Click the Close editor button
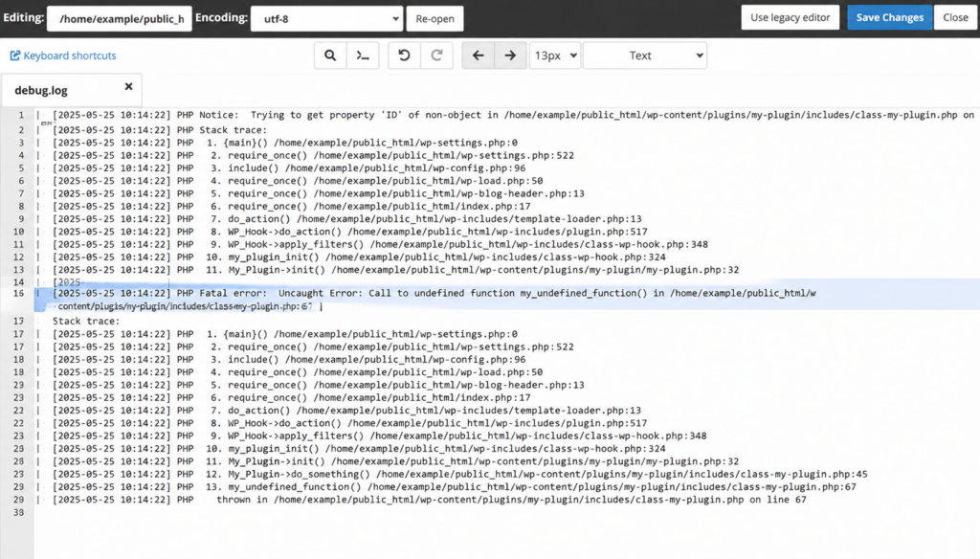 (955, 17)
